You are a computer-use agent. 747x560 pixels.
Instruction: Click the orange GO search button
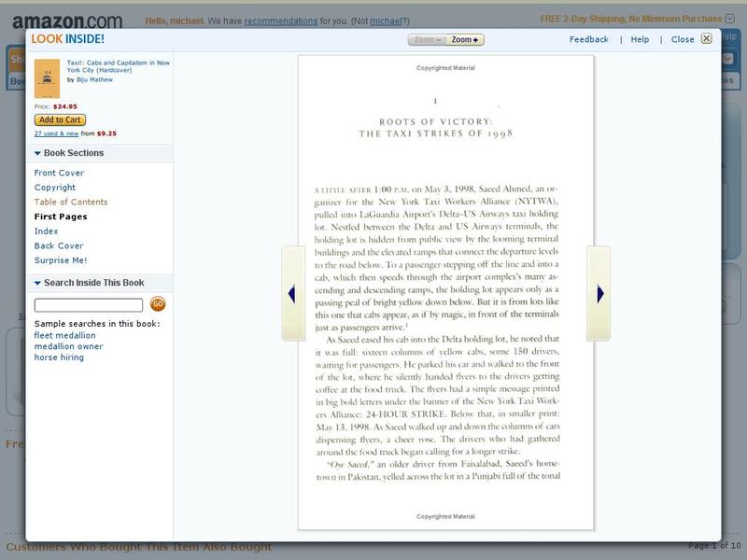(x=158, y=304)
